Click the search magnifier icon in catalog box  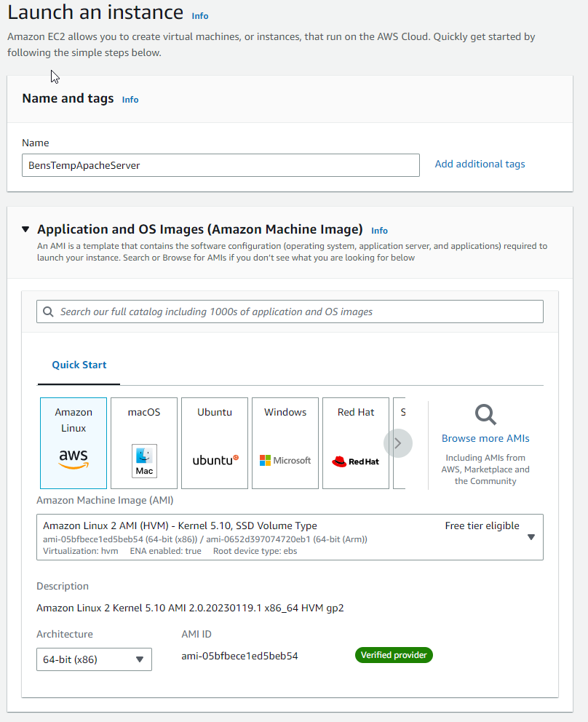tap(48, 312)
